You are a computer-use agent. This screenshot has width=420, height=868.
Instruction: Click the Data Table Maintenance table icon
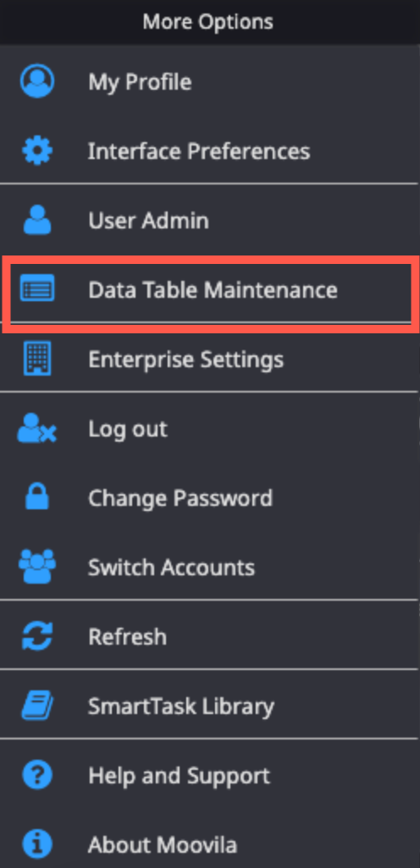pos(37,288)
